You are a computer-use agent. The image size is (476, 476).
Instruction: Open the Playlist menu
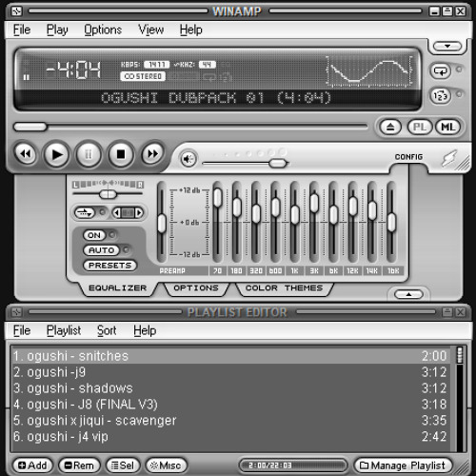[x=64, y=330]
